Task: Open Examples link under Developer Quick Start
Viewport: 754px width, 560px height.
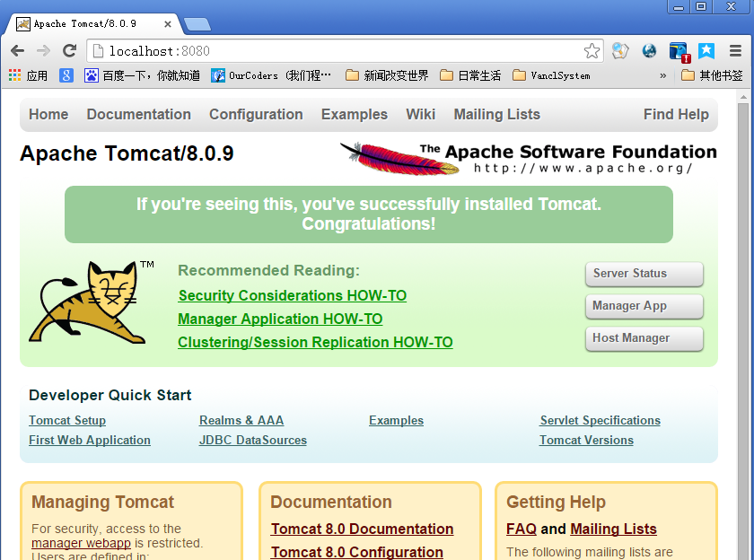Action: (x=396, y=421)
